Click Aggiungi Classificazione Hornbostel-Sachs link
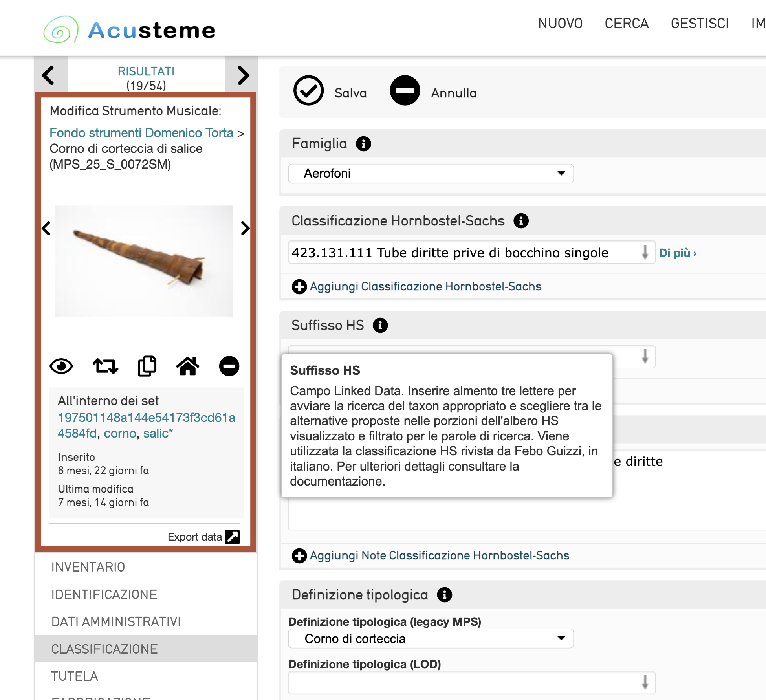The image size is (766, 700). pyautogui.click(x=425, y=286)
